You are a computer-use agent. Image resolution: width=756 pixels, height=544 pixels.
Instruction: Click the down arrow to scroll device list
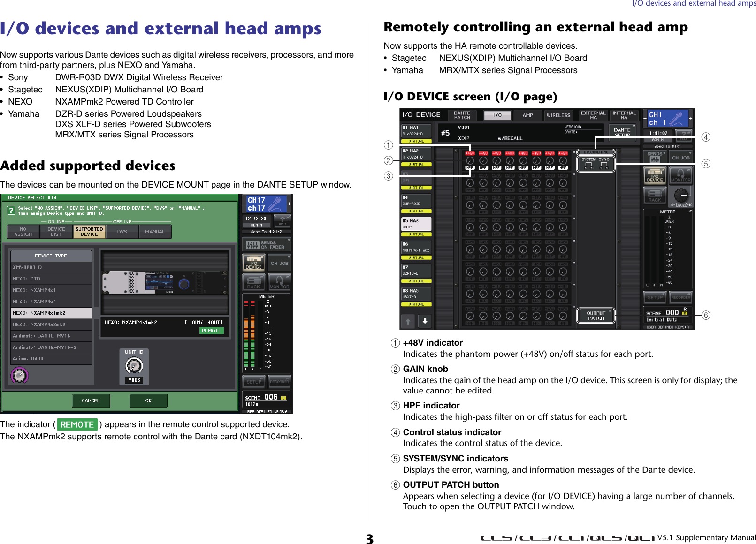[425, 322]
